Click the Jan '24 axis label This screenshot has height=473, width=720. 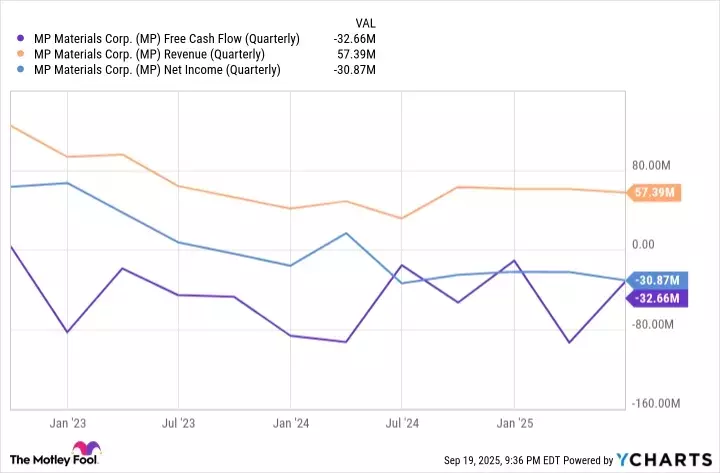[x=290, y=423]
